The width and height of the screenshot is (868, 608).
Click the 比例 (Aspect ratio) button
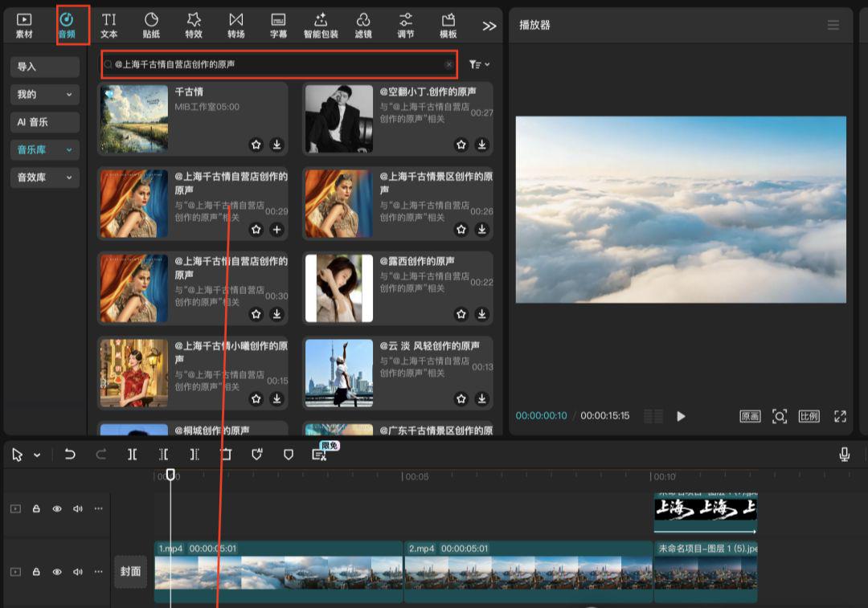(x=808, y=417)
